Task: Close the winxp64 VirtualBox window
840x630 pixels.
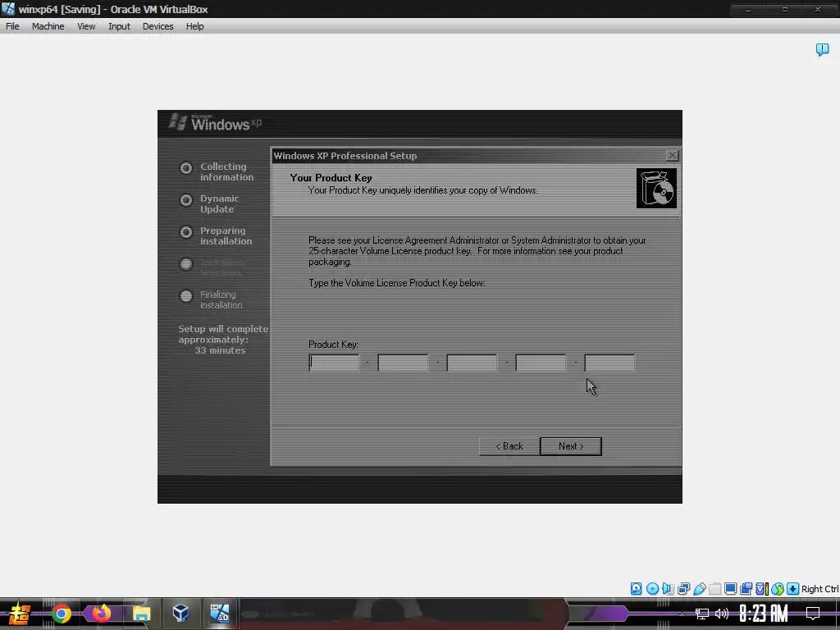Action: (818, 9)
